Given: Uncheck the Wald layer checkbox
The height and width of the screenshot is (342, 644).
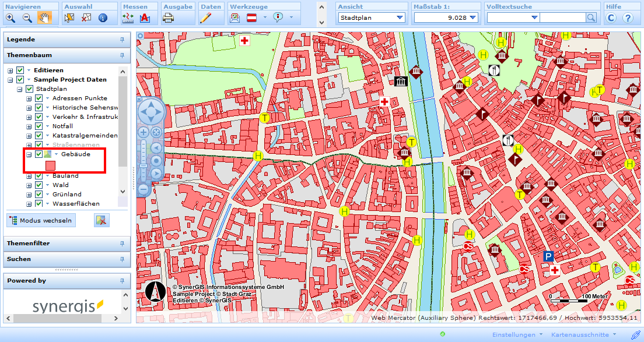Looking at the screenshot, I should tap(38, 185).
